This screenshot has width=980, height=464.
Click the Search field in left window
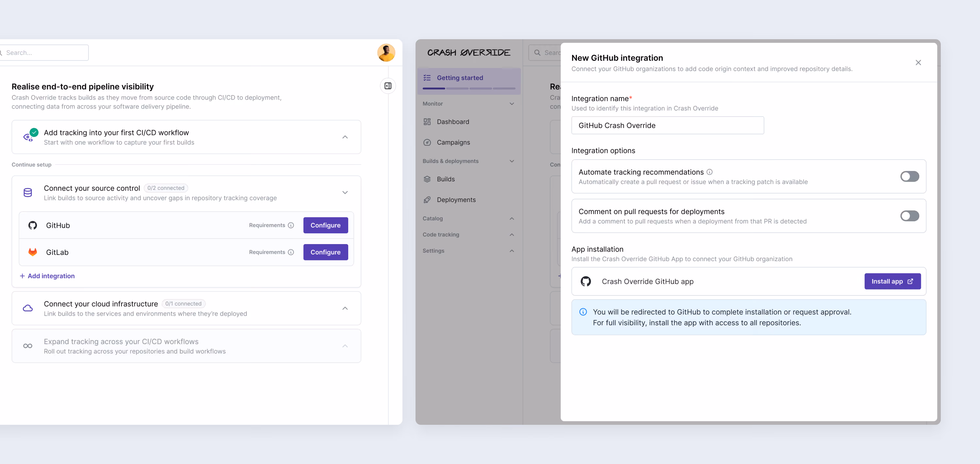[44, 53]
